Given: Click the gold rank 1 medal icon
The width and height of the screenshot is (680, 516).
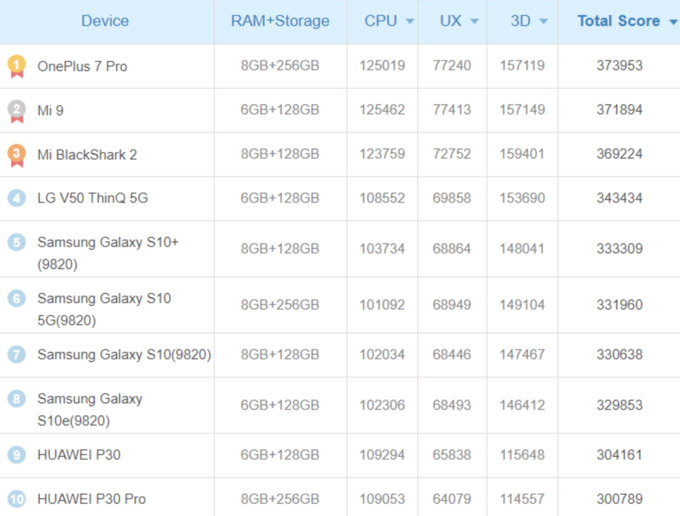Looking at the screenshot, I should point(16,66).
